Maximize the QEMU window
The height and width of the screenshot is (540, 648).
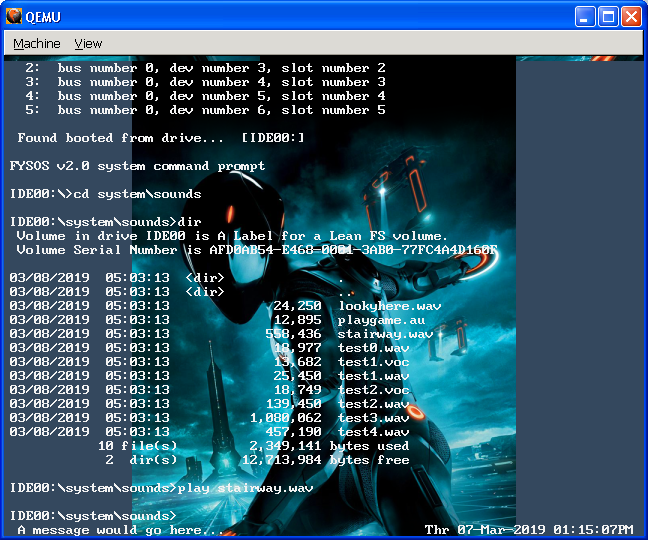(x=608, y=17)
